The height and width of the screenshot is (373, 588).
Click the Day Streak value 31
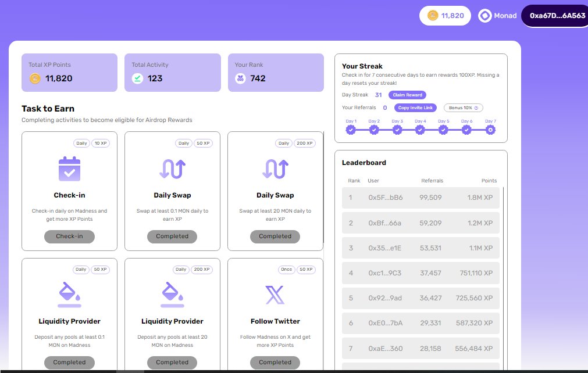coord(379,95)
